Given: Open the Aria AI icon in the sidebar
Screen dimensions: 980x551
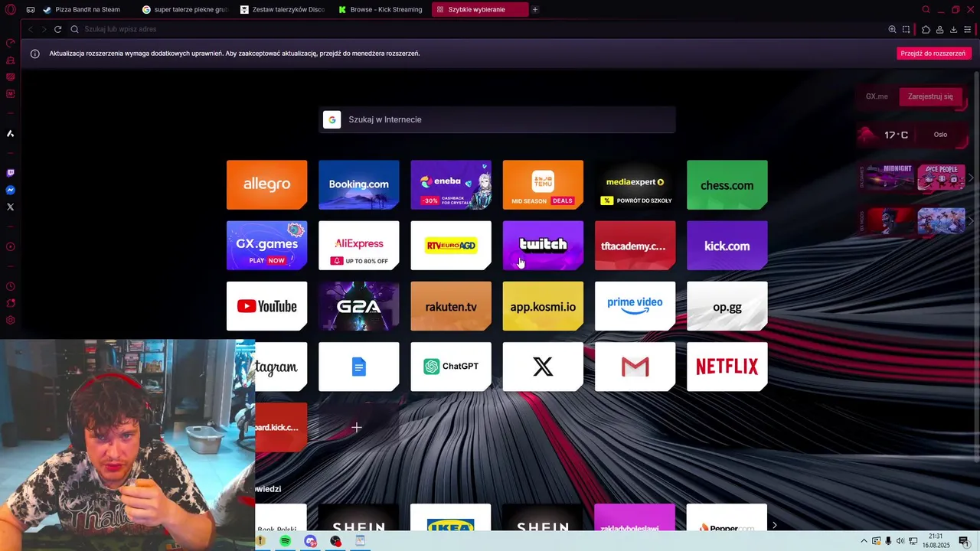Looking at the screenshot, I should click(x=11, y=133).
